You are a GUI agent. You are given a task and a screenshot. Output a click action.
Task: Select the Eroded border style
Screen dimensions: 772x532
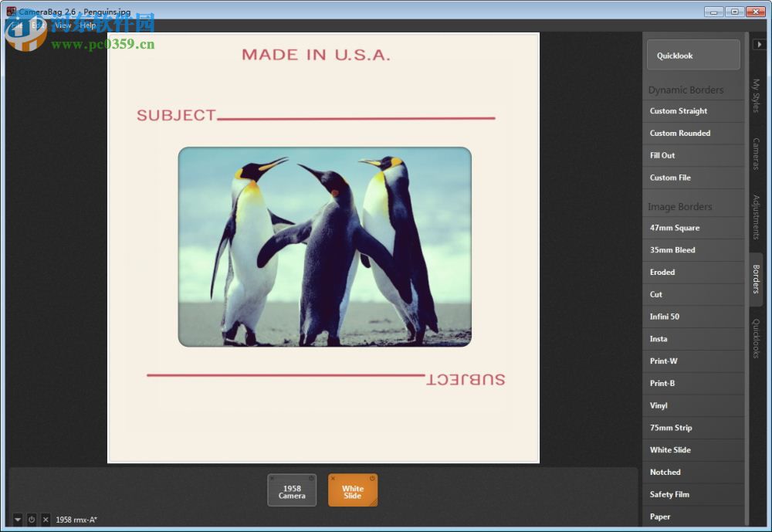(692, 272)
